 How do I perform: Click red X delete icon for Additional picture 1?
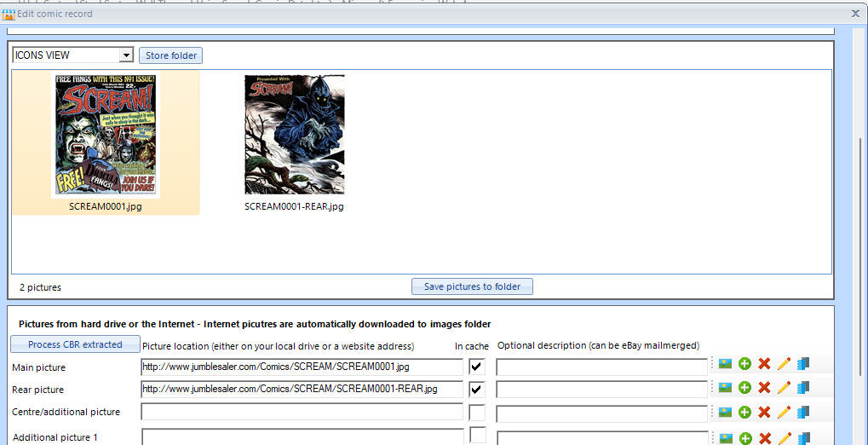coord(764,439)
